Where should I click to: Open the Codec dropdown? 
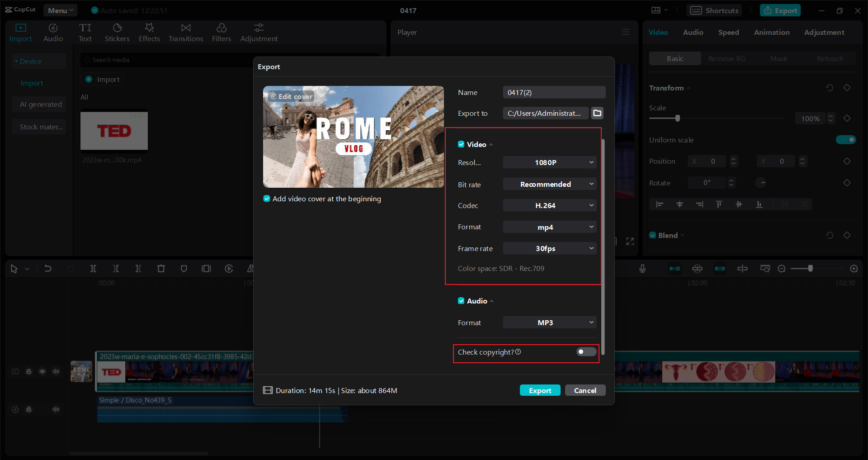tap(549, 205)
